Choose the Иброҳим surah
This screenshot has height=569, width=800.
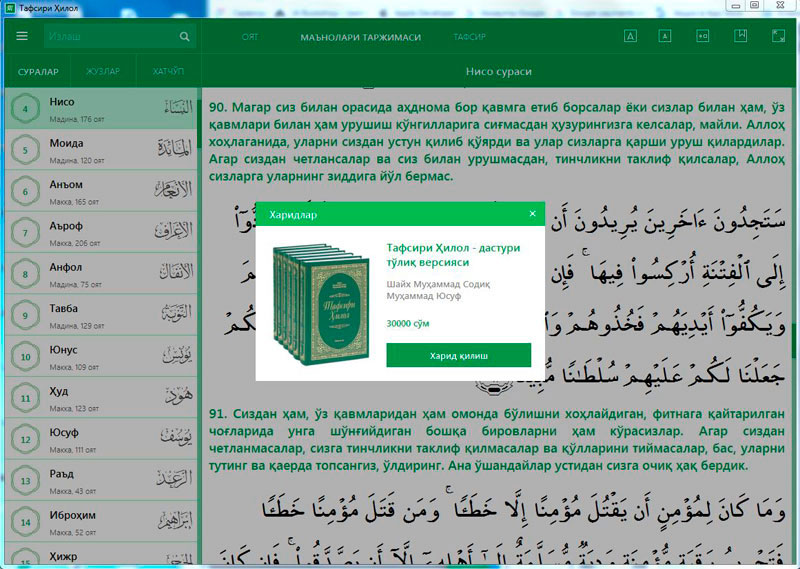tap(100, 520)
